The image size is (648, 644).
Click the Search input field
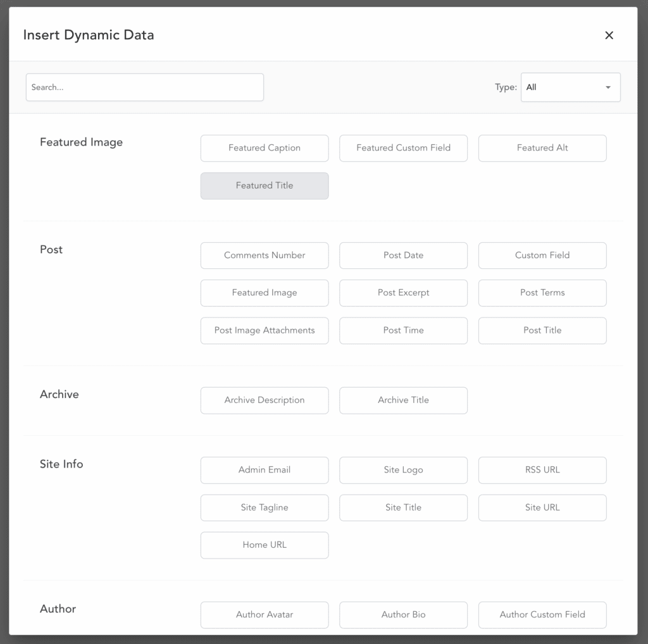point(145,87)
